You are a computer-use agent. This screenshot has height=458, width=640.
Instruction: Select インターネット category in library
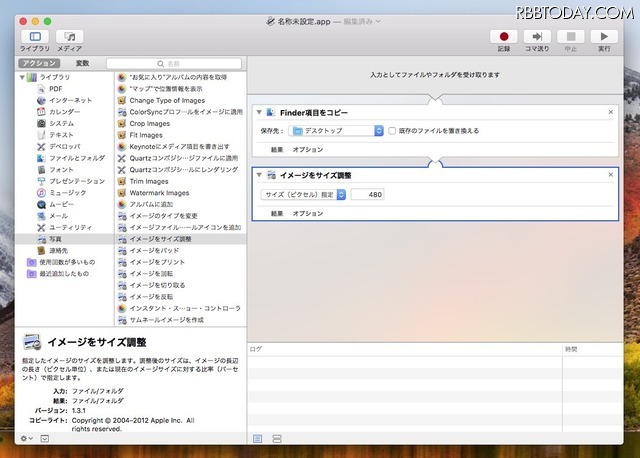click(70, 100)
